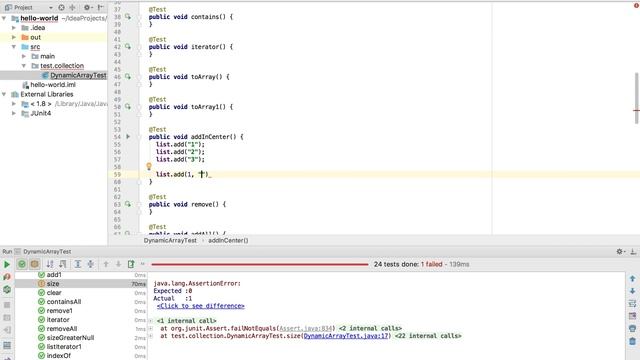
Task: Collapse External Libraries node
Action: (x=4, y=94)
